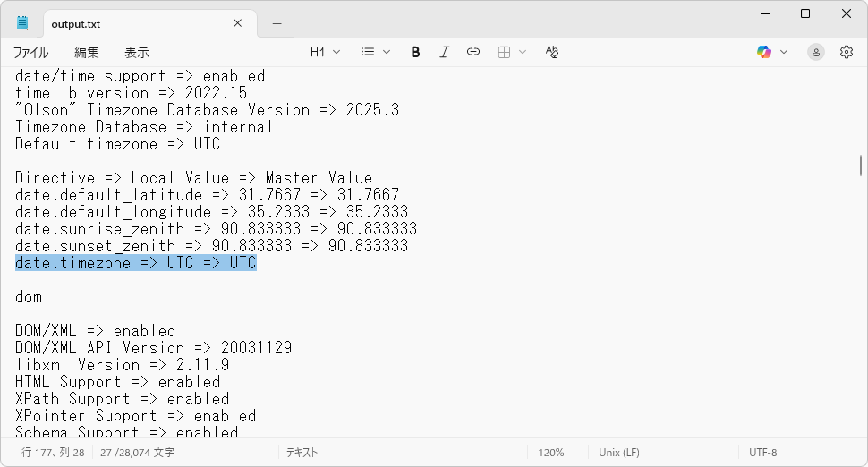The image size is (868, 467).
Task: Toggle italic formatting
Action: [444, 52]
